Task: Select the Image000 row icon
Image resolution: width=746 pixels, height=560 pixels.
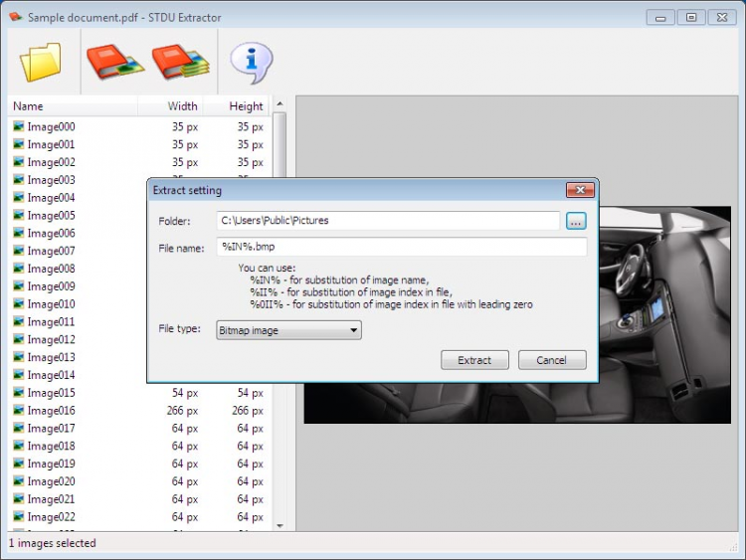Action: click(19, 126)
